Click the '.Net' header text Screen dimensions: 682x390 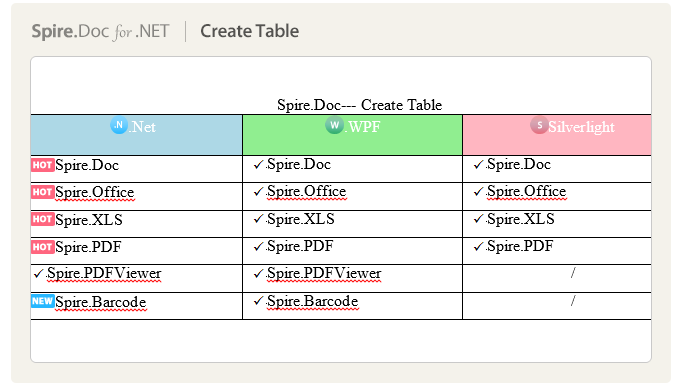click(142, 127)
